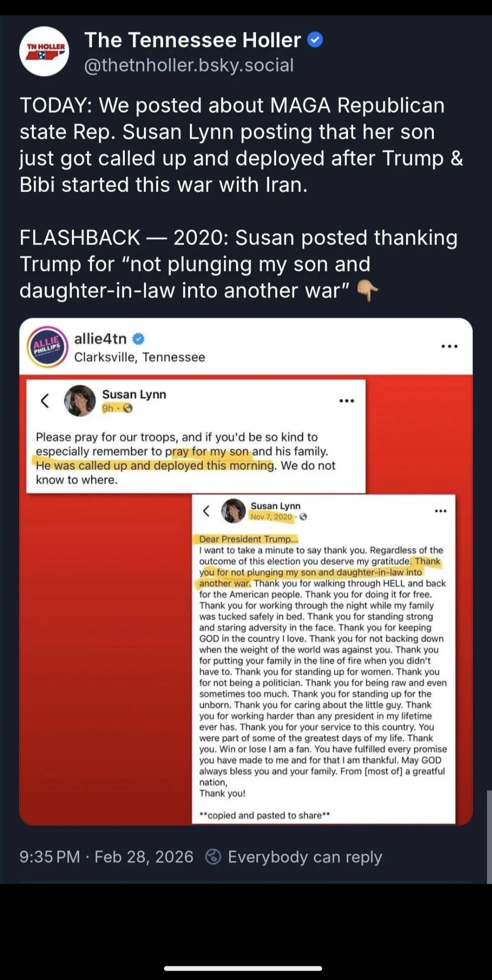The image size is (492, 980).
Task: Tap the globe icon next to Nov 7, 2020
Action: (303, 517)
